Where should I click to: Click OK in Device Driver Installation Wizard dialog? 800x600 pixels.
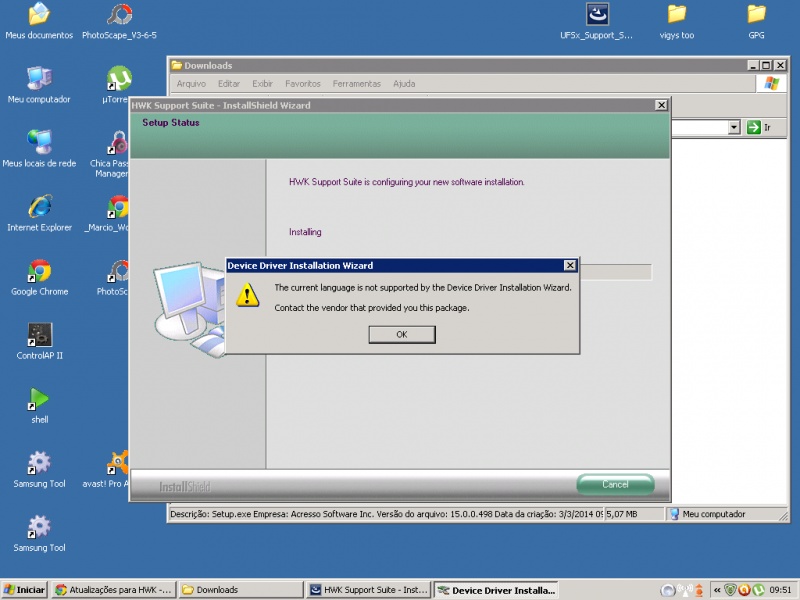click(402, 334)
